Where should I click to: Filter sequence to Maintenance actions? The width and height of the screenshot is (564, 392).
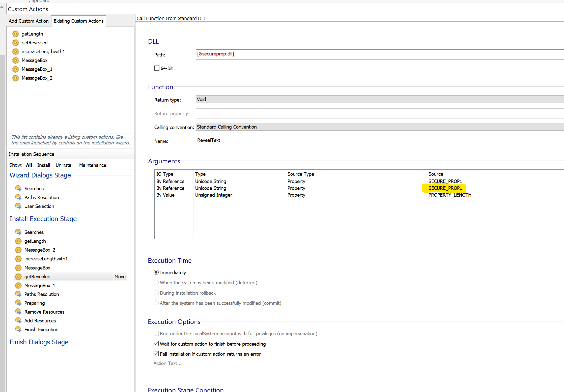(93, 165)
